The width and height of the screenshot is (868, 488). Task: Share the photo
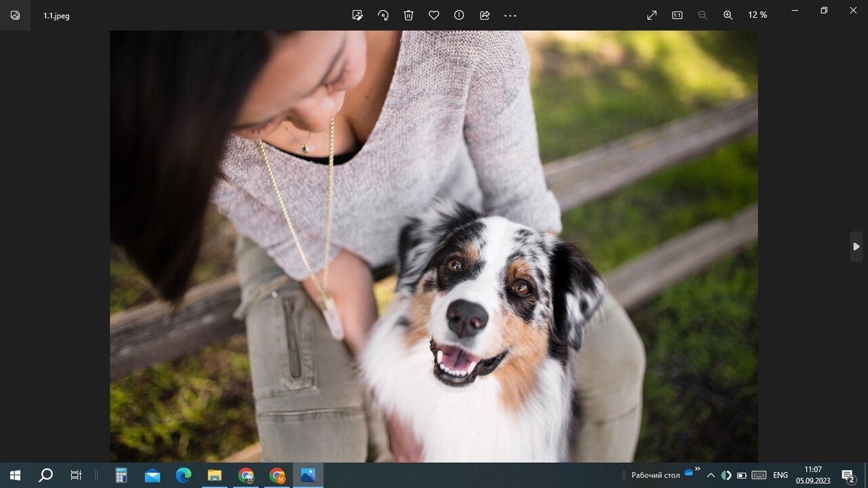485,15
